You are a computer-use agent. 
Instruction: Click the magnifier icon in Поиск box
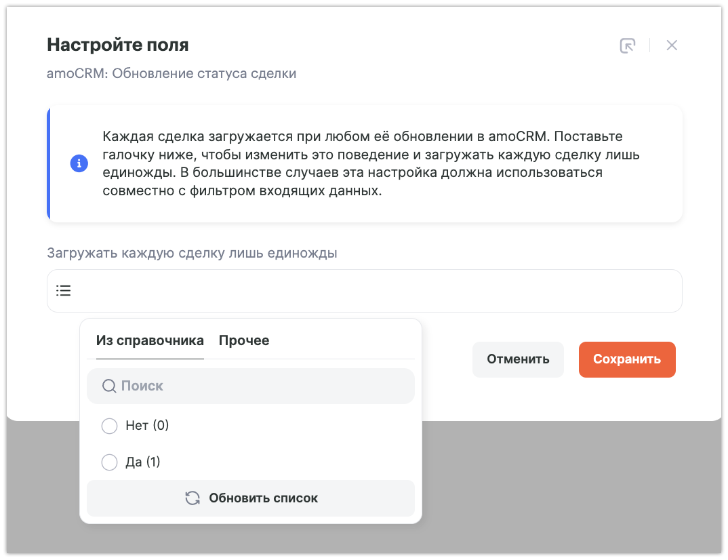109,386
